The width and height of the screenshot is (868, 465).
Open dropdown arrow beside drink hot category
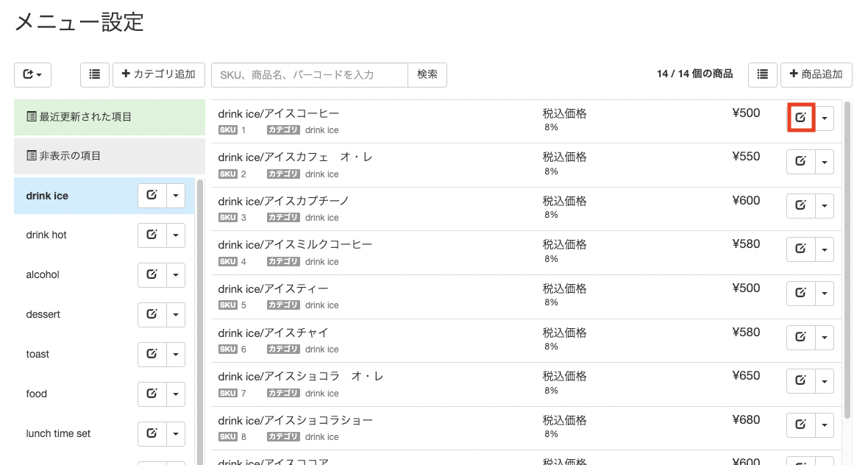pos(176,235)
